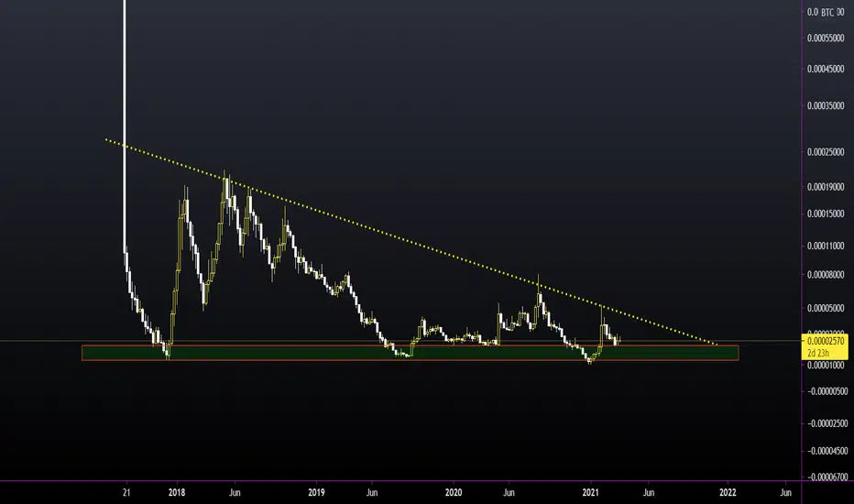Click the 0.00035000 price axis label

(826, 105)
